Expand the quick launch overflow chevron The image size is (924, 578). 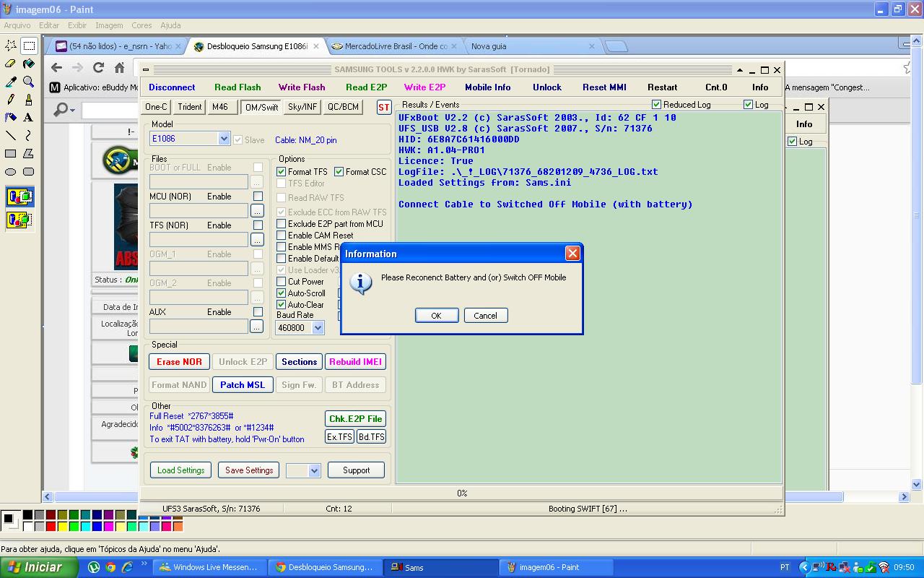click(144, 564)
